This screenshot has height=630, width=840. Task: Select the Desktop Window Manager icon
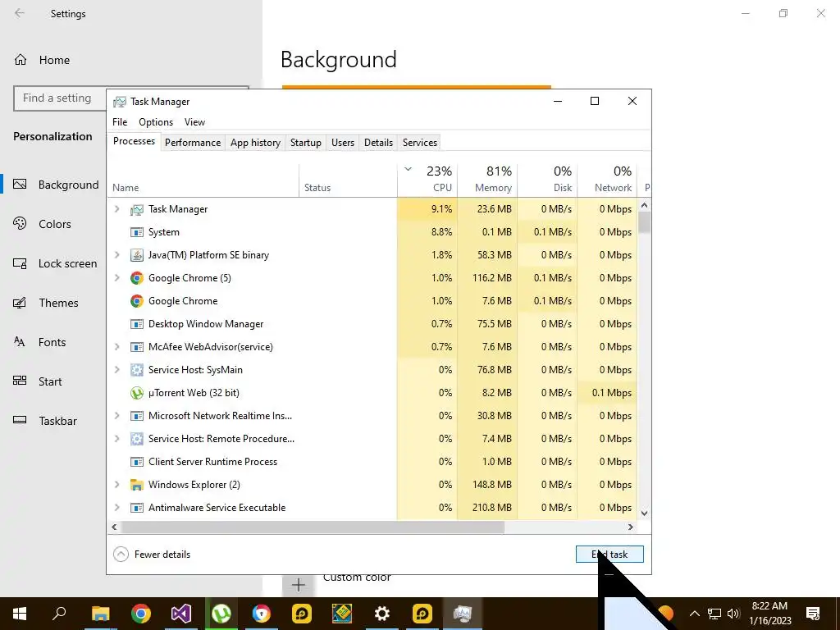click(x=137, y=324)
